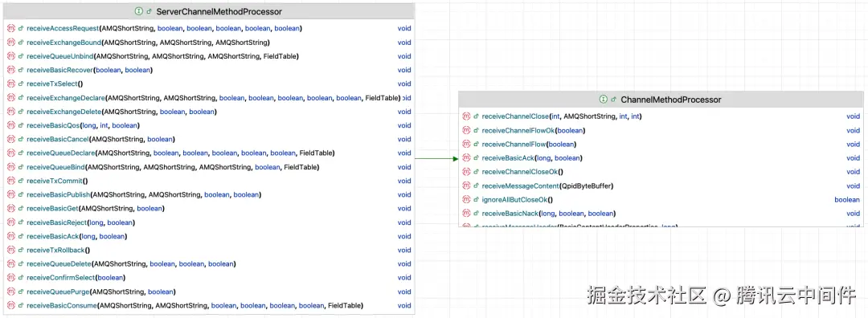868x318 pixels.
Task: Select the receiveBasicQos method name
Action: click(53, 125)
